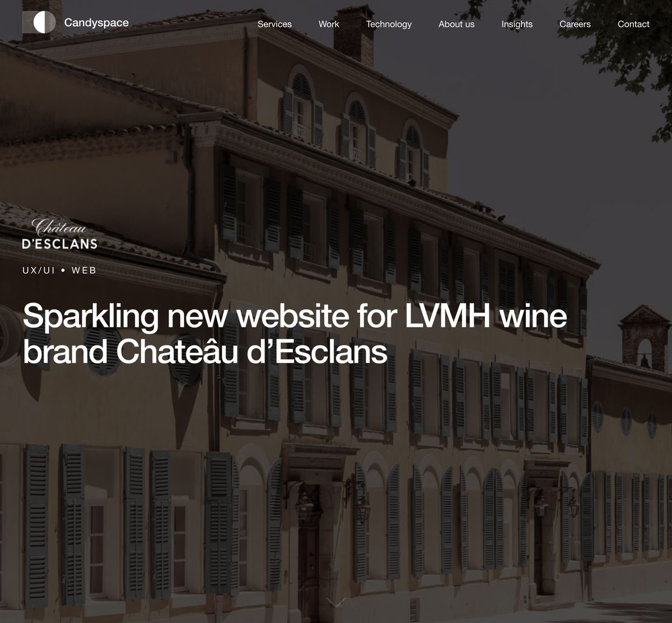Select Careers in the top navigation
The height and width of the screenshot is (623, 672).
pyautogui.click(x=575, y=24)
